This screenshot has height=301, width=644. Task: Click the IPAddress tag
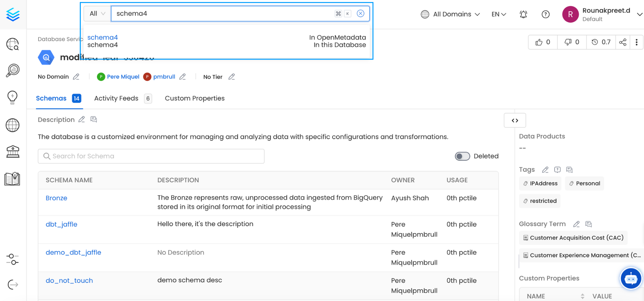(540, 183)
